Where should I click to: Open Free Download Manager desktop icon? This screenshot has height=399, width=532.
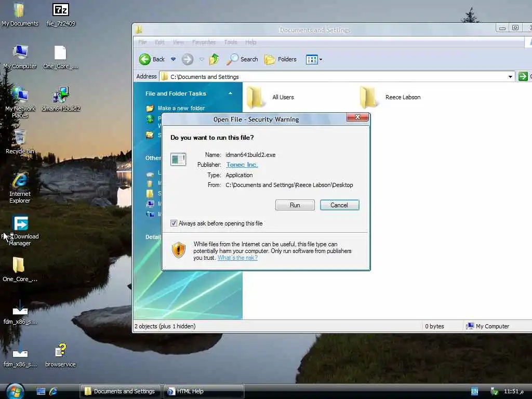[x=20, y=230]
